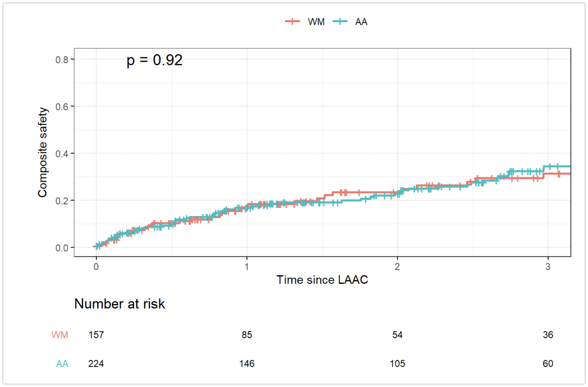Click the Composite safety axis title
The height and width of the screenshot is (387, 588).
(x=43, y=152)
